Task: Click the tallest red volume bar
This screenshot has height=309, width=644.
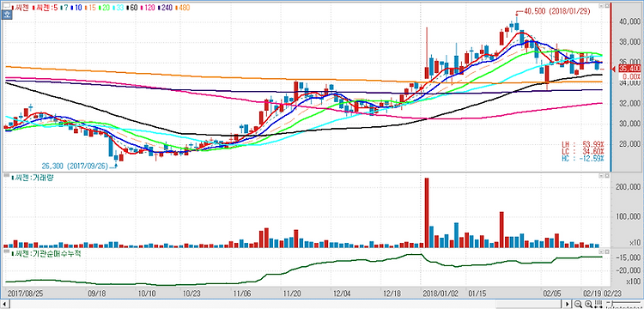Action: click(426, 213)
